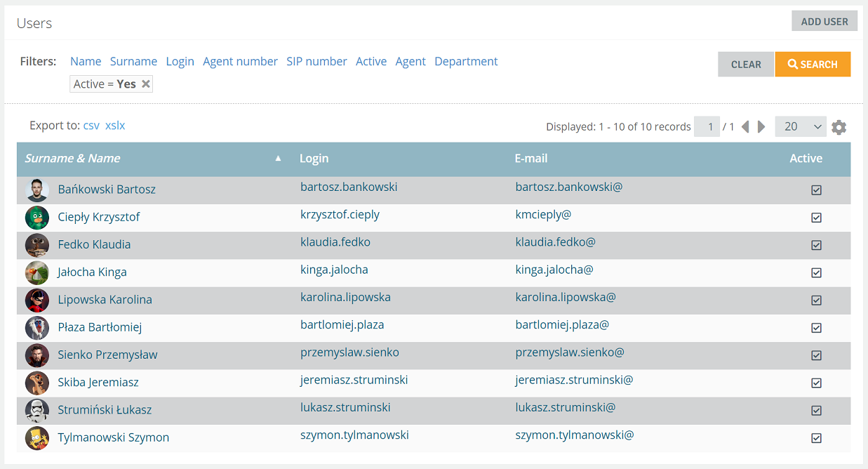868x469 pixels.
Task: Click login jeremiasz.struminski
Action: pos(354,380)
